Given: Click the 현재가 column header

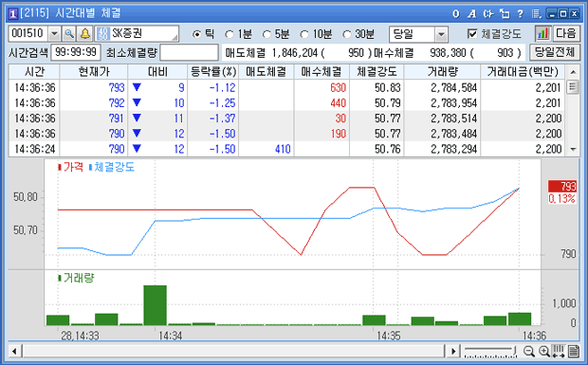Looking at the screenshot, I should (94, 71).
